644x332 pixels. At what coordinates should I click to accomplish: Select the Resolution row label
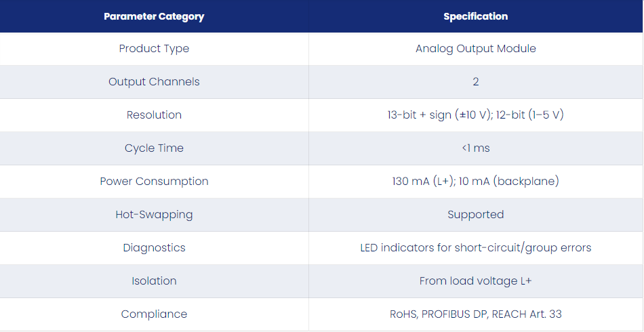click(154, 115)
